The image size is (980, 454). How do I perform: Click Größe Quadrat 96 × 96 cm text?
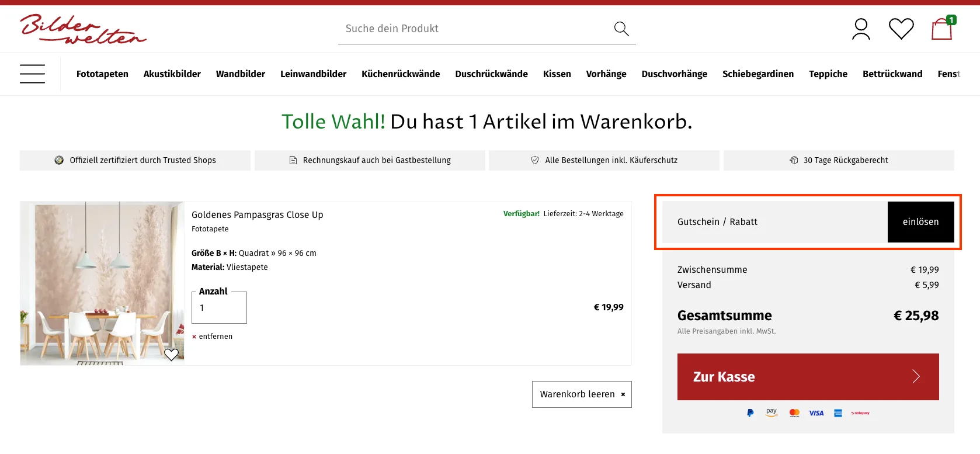(x=254, y=253)
